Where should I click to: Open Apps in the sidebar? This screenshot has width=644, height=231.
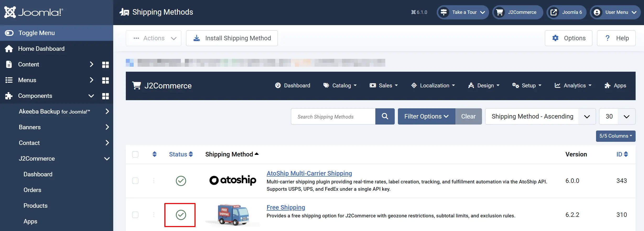pos(30,221)
